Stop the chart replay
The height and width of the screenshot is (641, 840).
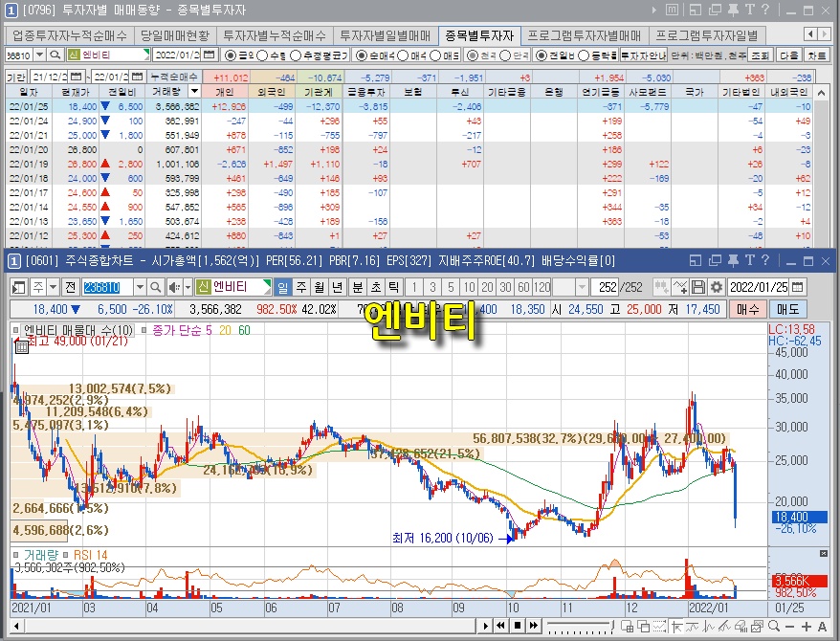click(518, 626)
